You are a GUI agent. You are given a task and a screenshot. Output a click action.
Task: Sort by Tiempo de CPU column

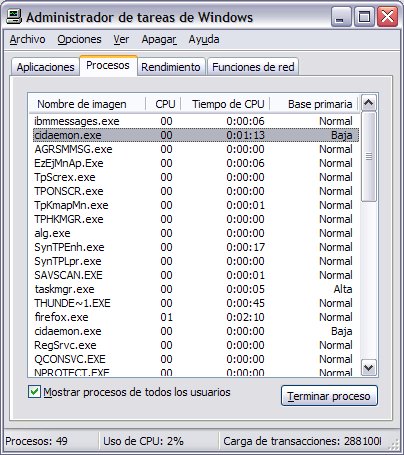225,104
